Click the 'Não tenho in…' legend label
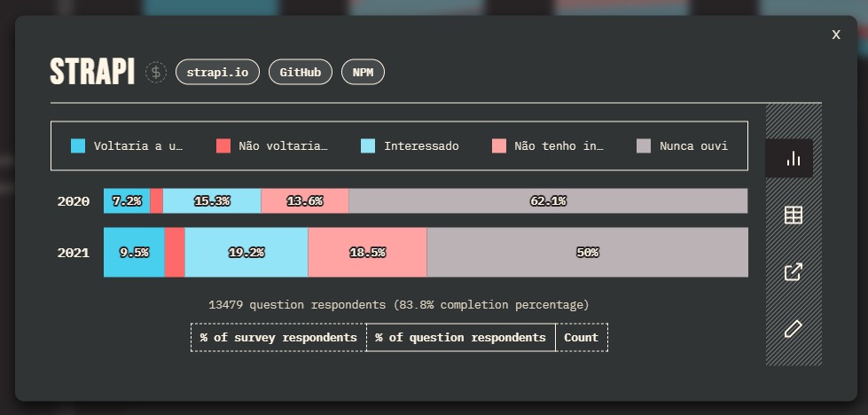Viewport: 868px width, 415px height. point(559,146)
